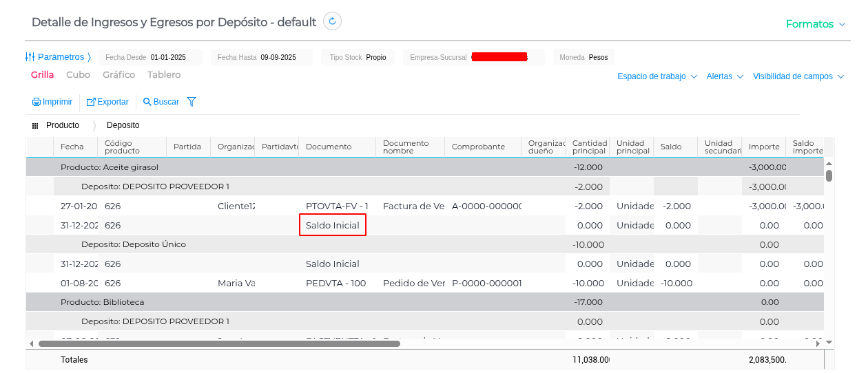Click the filter funnel icon
The height and width of the screenshot is (373, 868).
coord(192,102)
